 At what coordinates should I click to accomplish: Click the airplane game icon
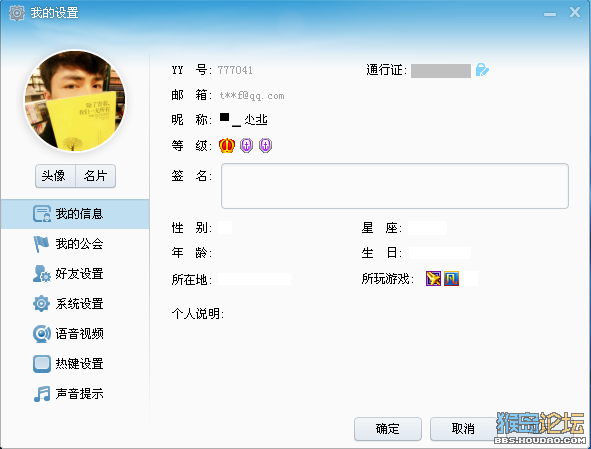click(x=433, y=279)
